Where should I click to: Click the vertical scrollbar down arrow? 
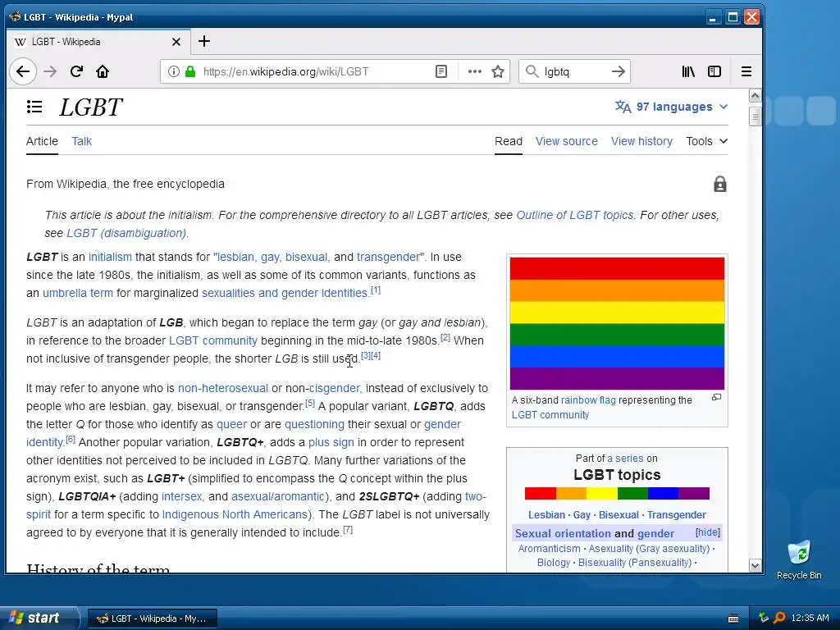tap(756, 565)
